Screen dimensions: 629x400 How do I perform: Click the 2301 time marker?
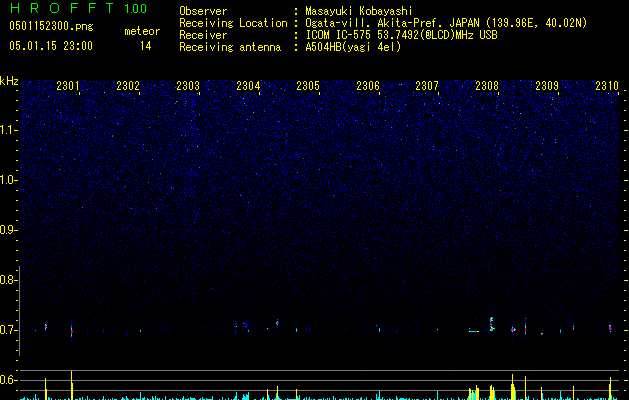[x=68, y=85]
